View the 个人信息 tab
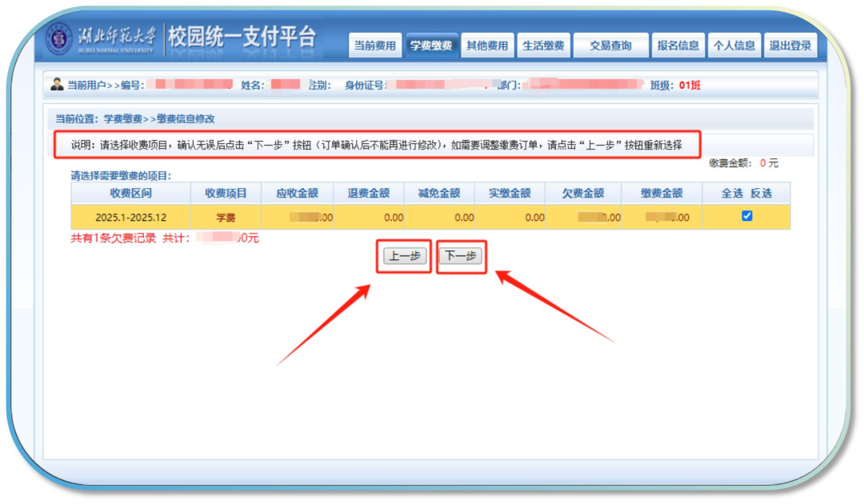The image size is (864, 504). coord(734,45)
